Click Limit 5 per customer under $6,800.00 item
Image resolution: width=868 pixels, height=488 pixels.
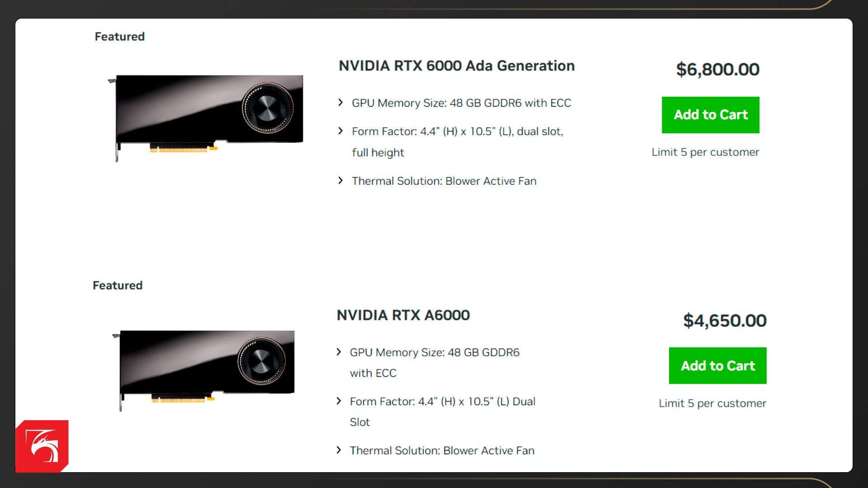[x=705, y=152]
